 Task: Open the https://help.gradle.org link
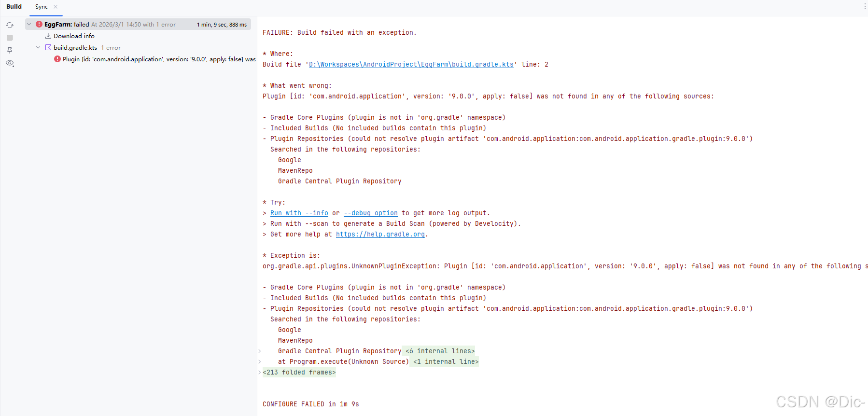tap(380, 234)
